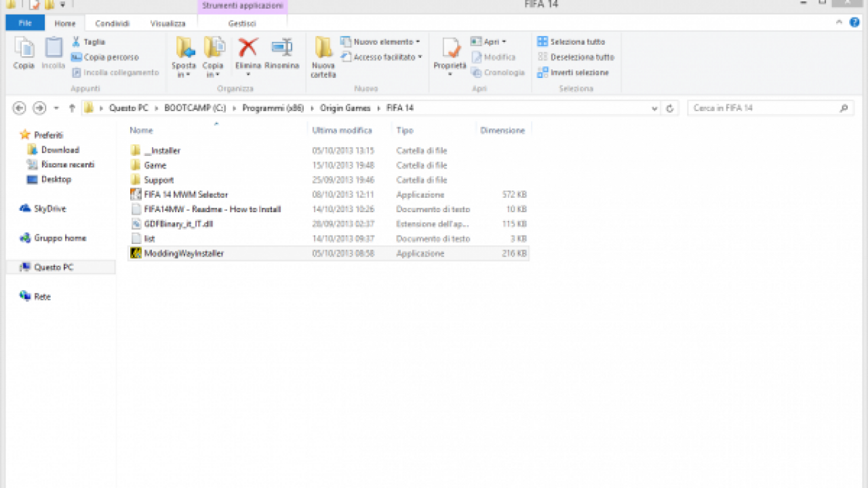This screenshot has width=868, height=488.
Task: Open the Proprietà icon
Action: [450, 49]
